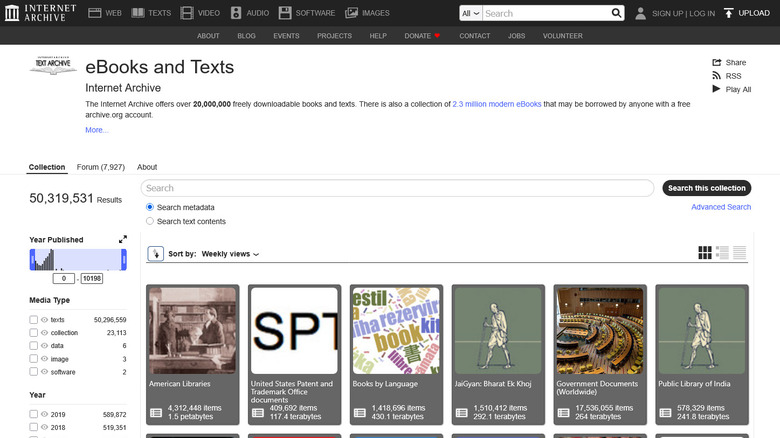
Task: Click the magnifying glass search icon
Action: [616, 13]
